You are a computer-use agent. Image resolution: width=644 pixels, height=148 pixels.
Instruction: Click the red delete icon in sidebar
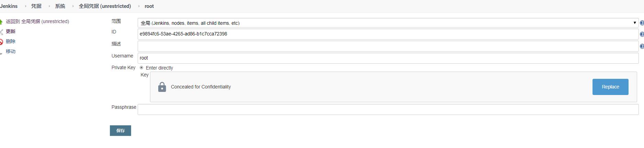[x=1, y=42]
